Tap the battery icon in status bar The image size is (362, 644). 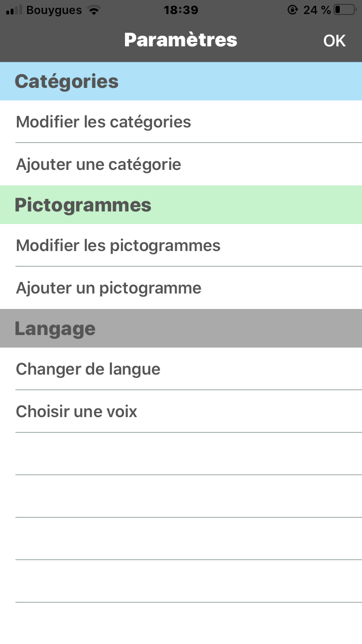[344, 10]
